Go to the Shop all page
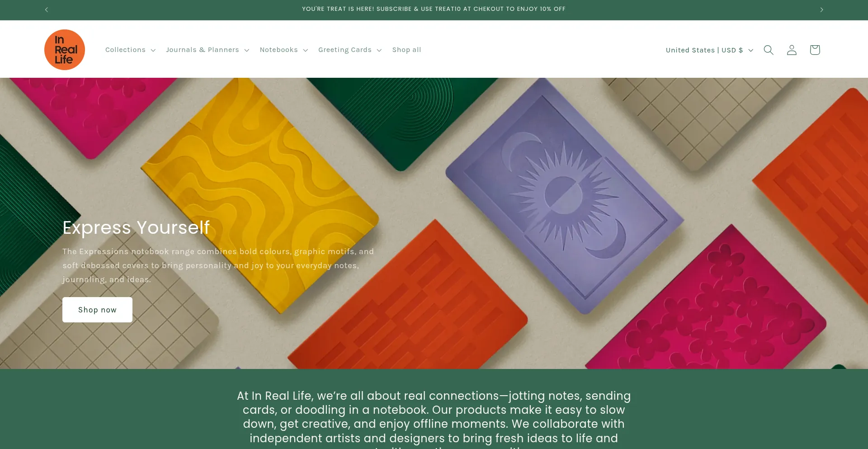Viewport: 868px width, 449px height. click(x=406, y=50)
